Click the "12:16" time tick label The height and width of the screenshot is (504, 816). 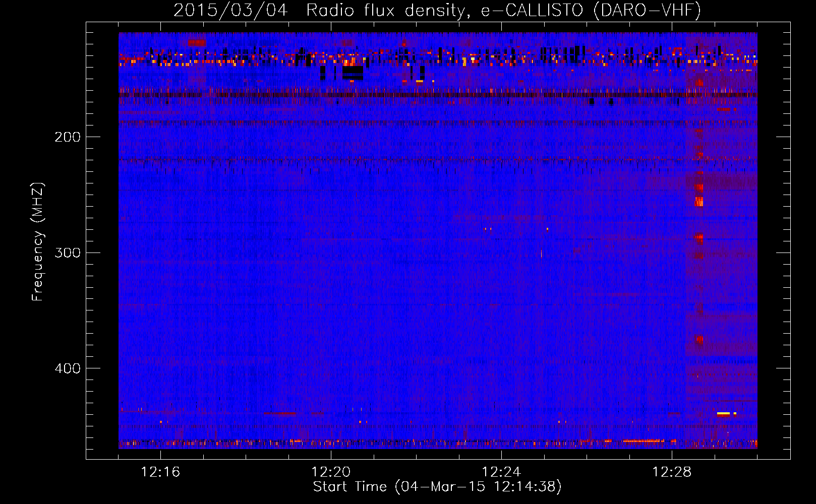(160, 472)
